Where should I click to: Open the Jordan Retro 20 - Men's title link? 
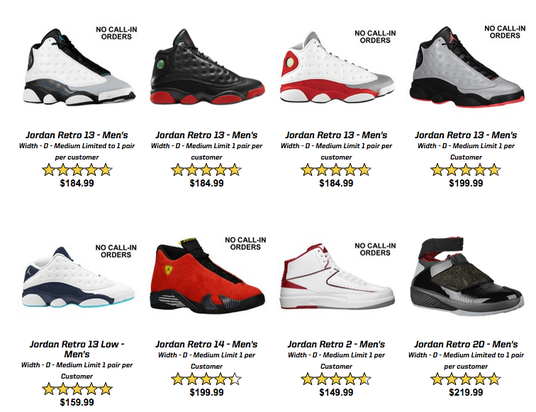(466, 344)
